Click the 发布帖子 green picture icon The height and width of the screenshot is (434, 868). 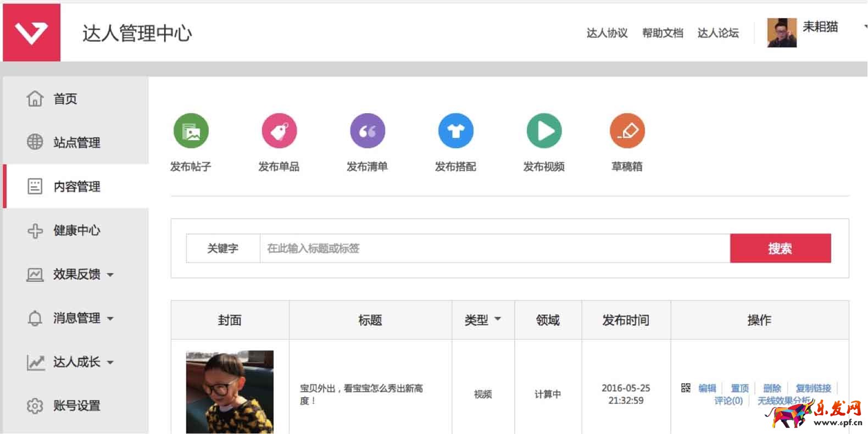[x=191, y=131]
